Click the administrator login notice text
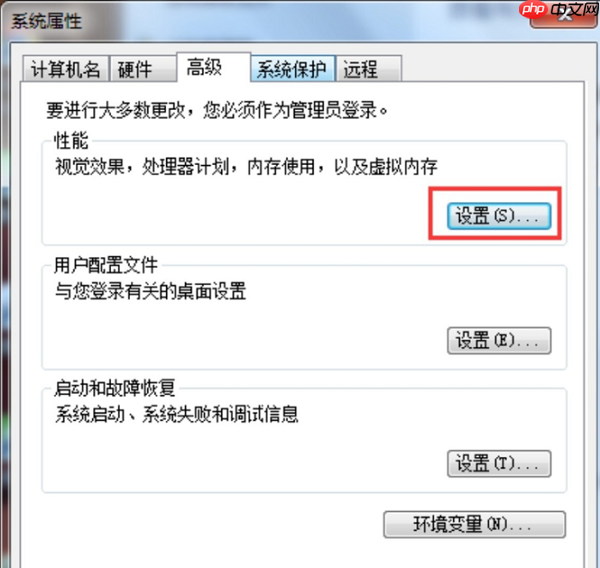 pyautogui.click(x=217, y=110)
